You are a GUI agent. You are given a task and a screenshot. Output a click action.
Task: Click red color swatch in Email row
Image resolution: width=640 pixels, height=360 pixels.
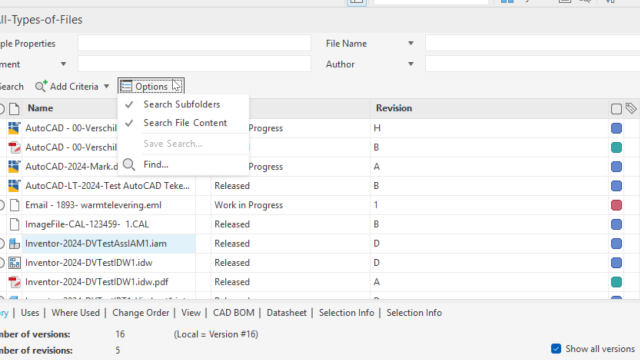pos(616,205)
